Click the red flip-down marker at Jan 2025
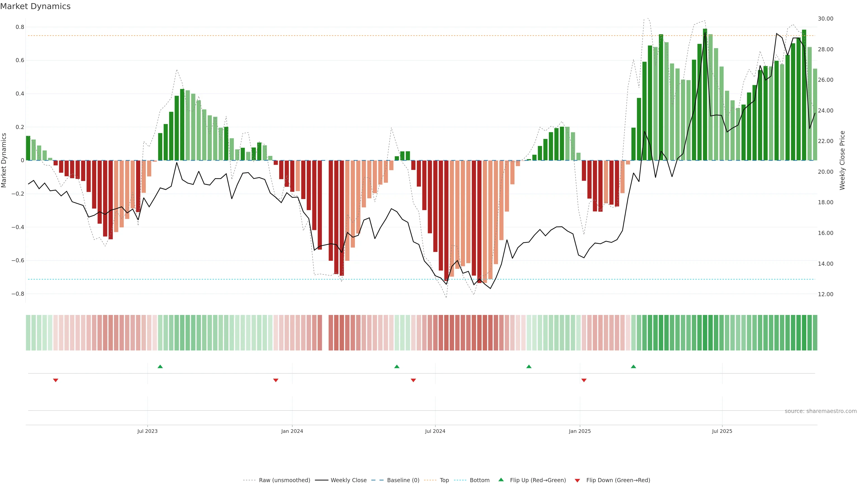 click(584, 380)
